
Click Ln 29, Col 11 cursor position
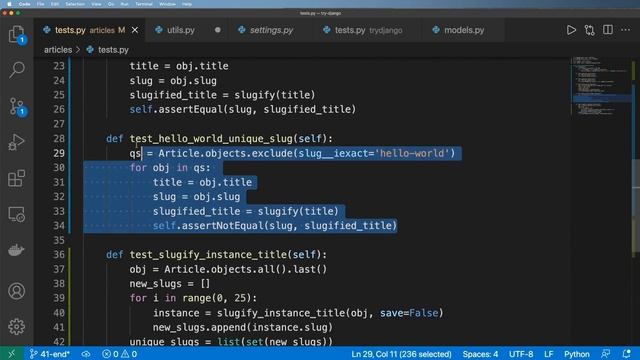401,354
